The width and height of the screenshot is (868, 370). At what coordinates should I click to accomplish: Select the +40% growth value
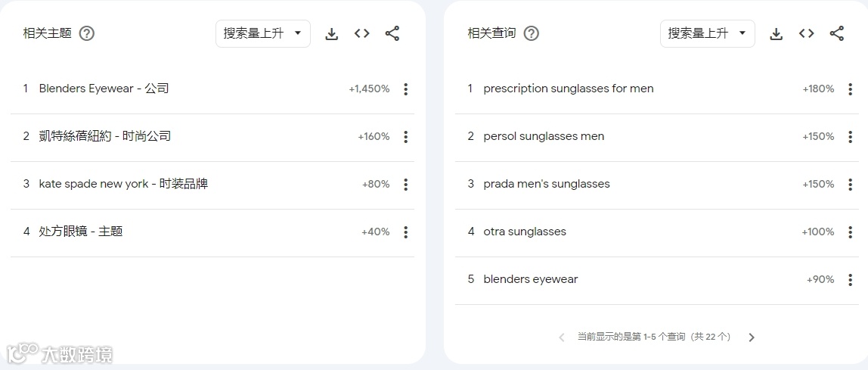[375, 232]
